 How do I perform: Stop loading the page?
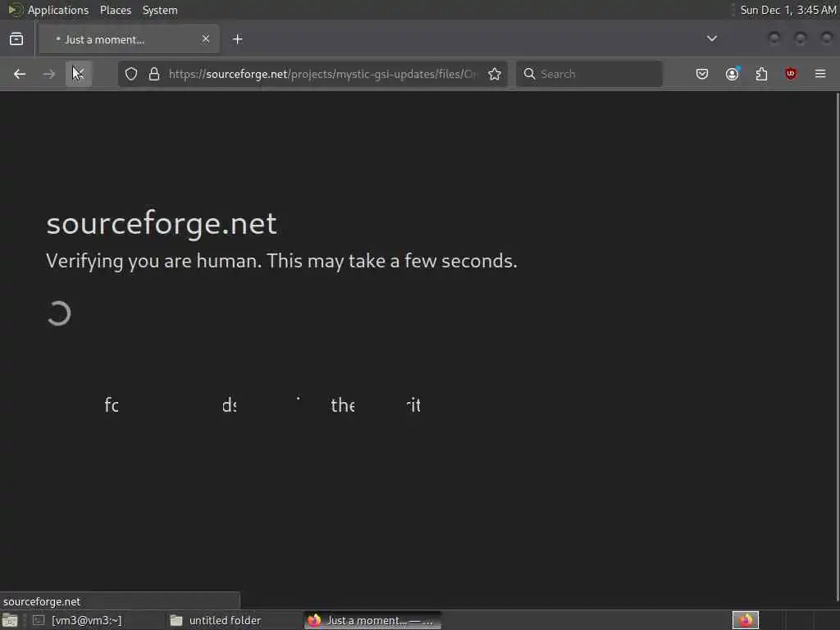(79, 74)
